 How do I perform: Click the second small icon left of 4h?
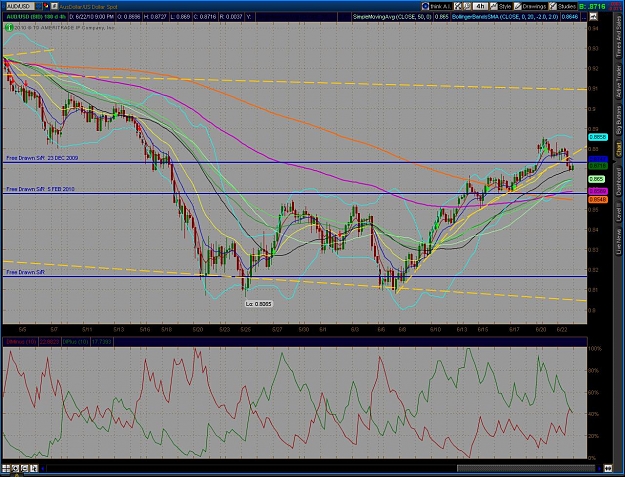click(x=467, y=6)
